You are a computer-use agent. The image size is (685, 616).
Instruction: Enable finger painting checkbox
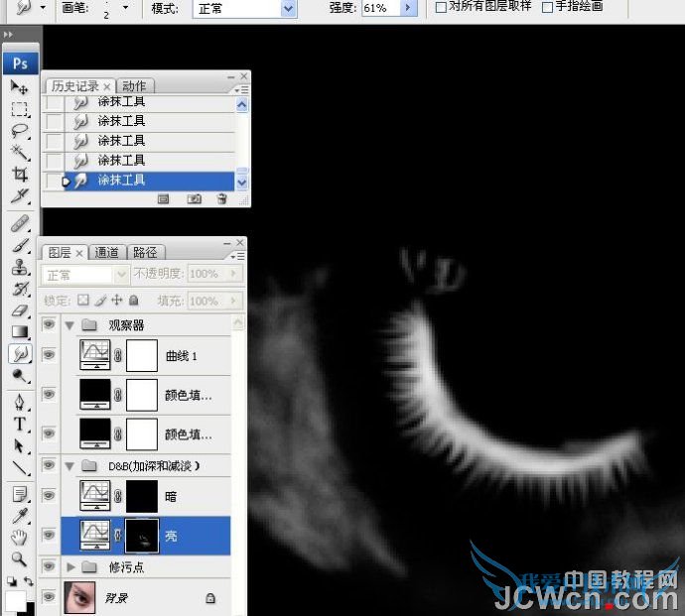coord(547,7)
